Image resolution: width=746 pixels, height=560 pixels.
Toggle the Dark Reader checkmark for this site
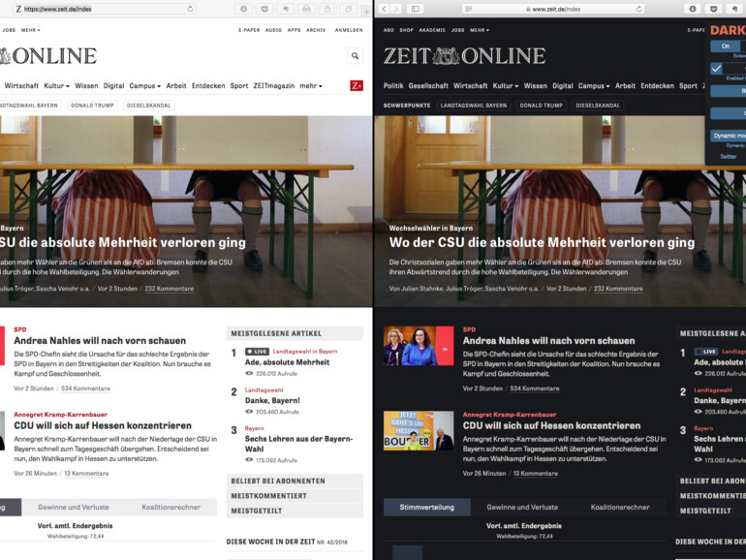tap(717, 69)
